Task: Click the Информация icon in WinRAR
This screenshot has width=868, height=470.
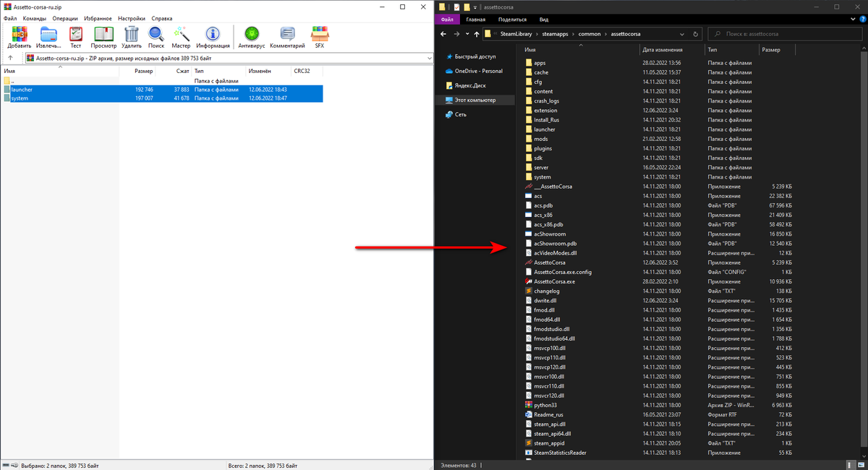Action: tap(213, 36)
